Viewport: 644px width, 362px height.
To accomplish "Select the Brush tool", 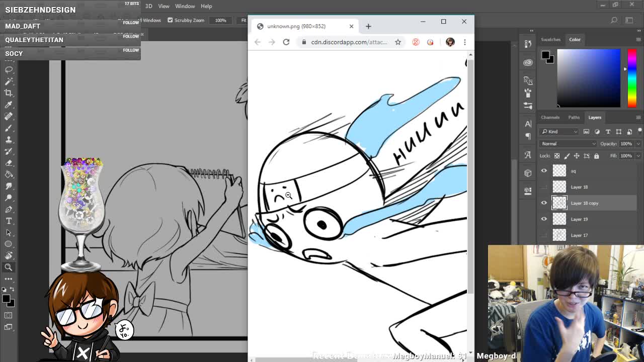I will click(x=9, y=128).
